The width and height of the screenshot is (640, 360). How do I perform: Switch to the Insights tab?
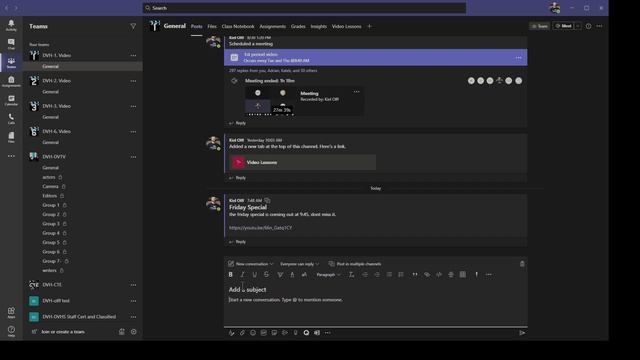[x=318, y=27]
